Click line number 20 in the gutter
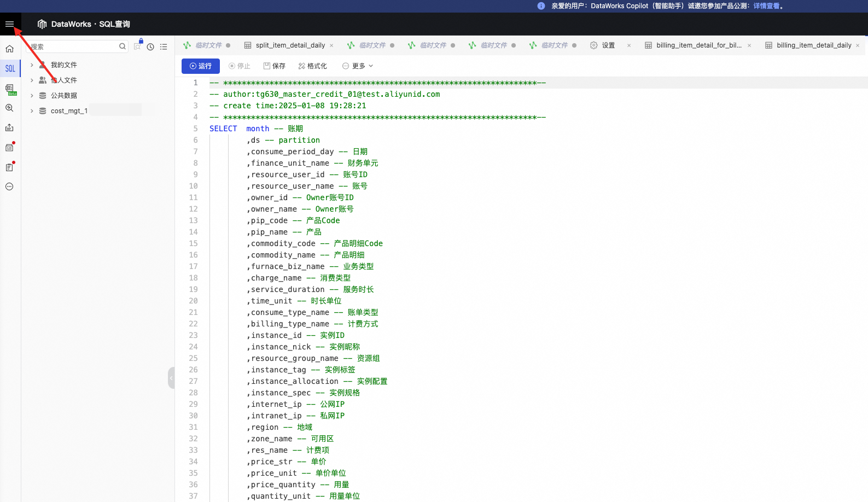 pos(193,301)
